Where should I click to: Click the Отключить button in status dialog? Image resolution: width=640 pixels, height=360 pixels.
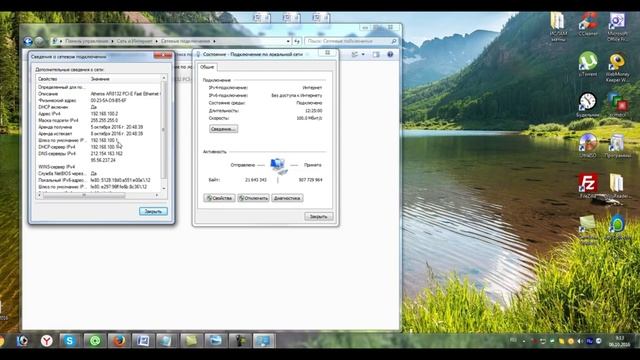pos(253,198)
